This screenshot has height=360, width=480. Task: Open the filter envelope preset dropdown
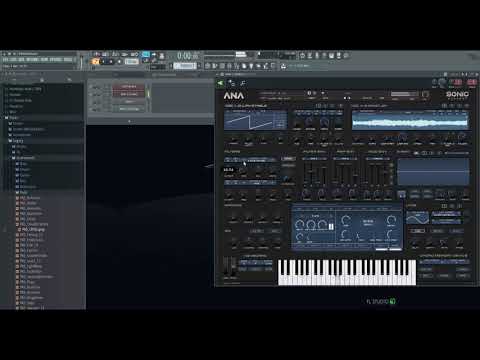click(314, 159)
